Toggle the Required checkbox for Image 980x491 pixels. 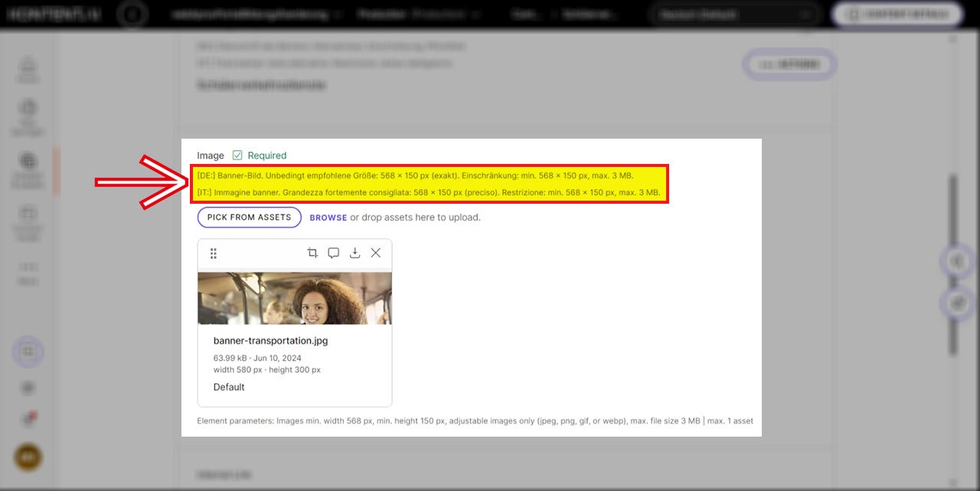[237, 155]
